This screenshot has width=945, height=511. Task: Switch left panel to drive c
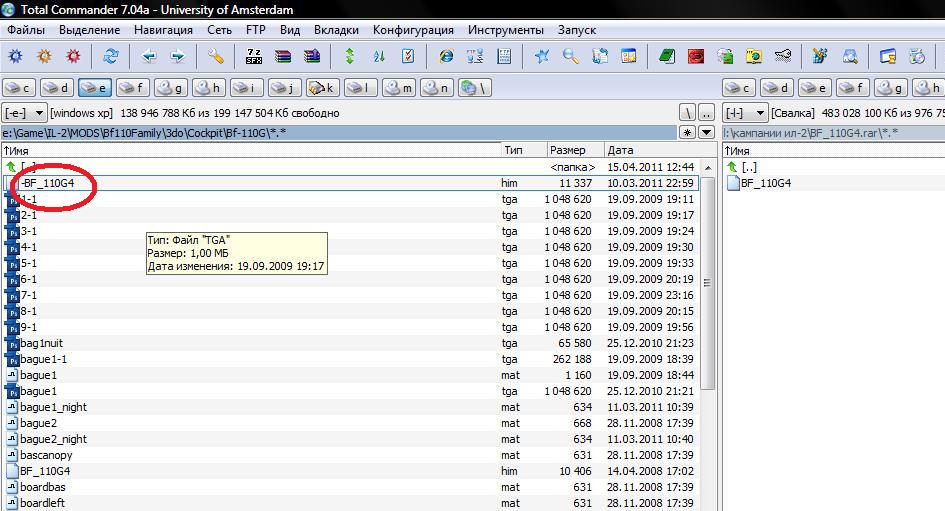(19, 88)
